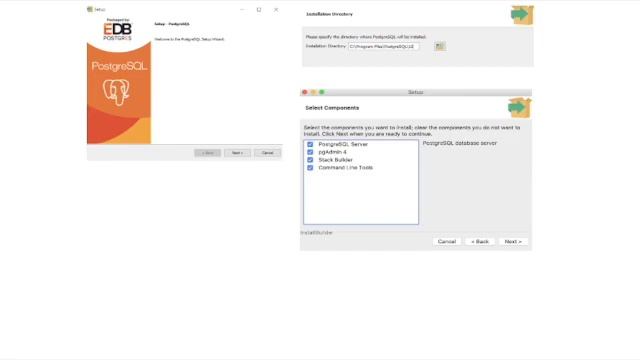
Task: Click the greyed Back button in welcome wizard
Action: point(207,153)
